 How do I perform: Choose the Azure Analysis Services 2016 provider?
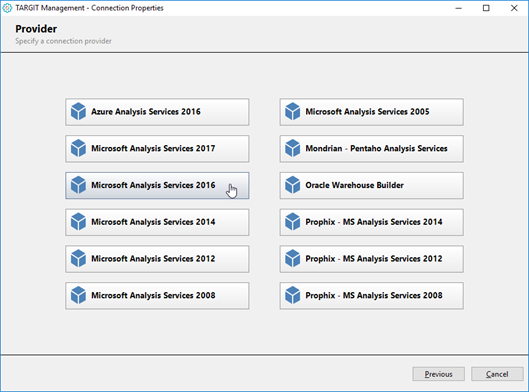click(157, 112)
